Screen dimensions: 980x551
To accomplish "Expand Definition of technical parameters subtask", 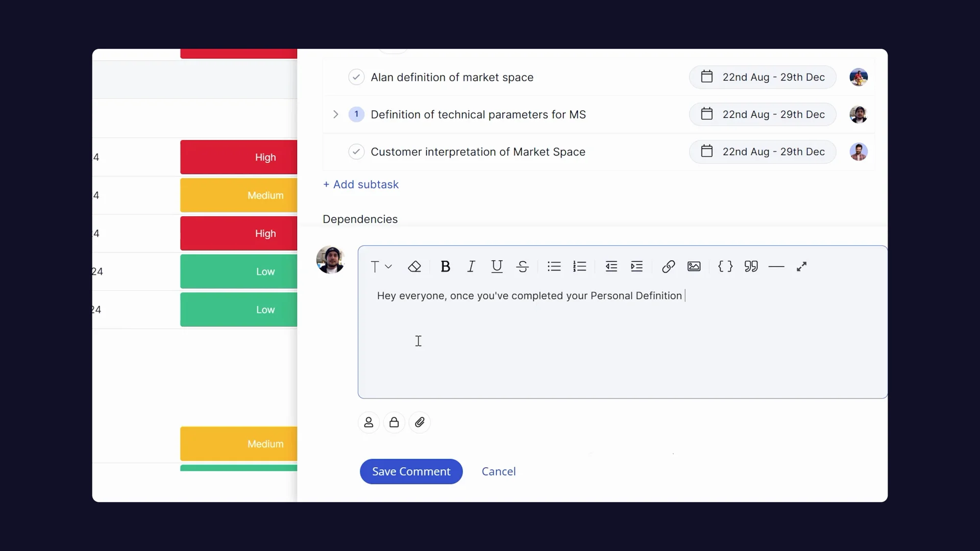I will pos(335,114).
